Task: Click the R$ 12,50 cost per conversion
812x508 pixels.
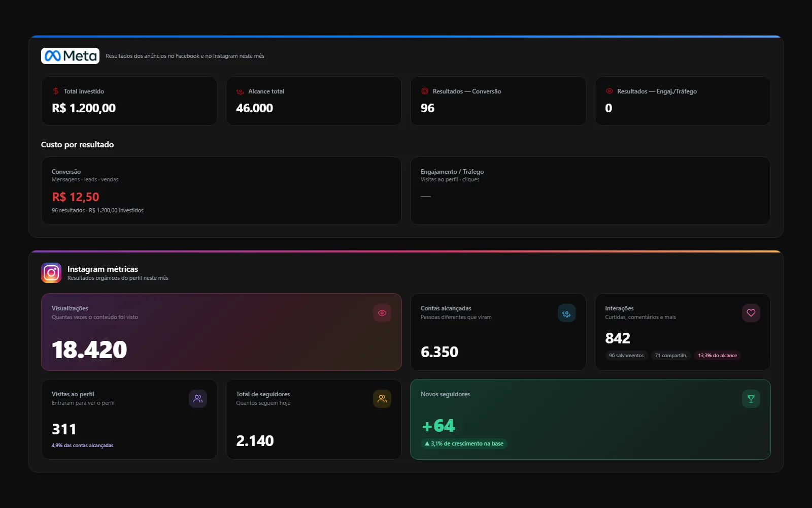Action: coord(76,197)
